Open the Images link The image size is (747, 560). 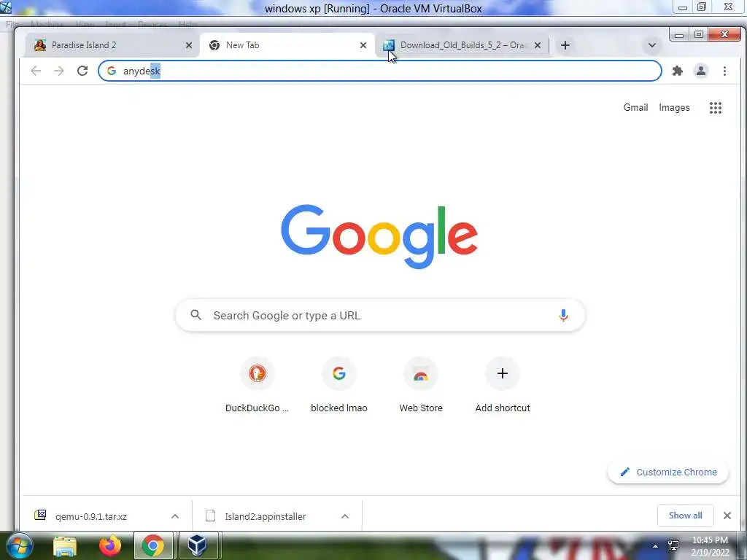pos(674,108)
